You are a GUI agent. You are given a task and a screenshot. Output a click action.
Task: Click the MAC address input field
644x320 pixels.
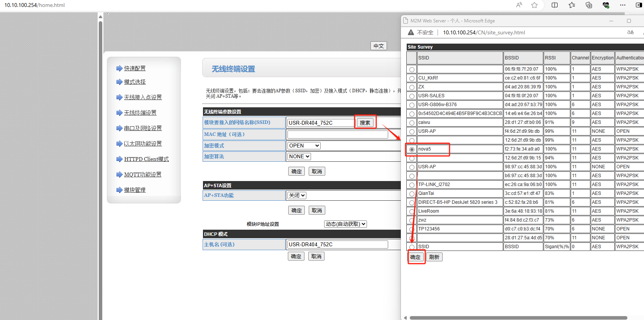tap(337, 134)
